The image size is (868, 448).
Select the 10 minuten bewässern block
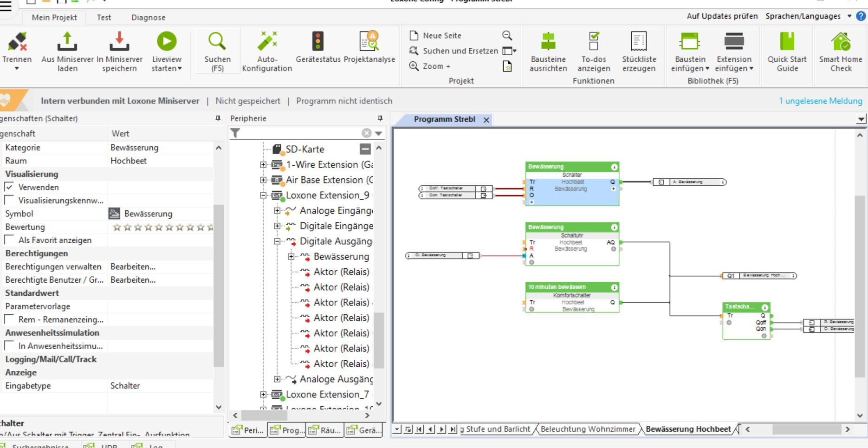pos(572,297)
